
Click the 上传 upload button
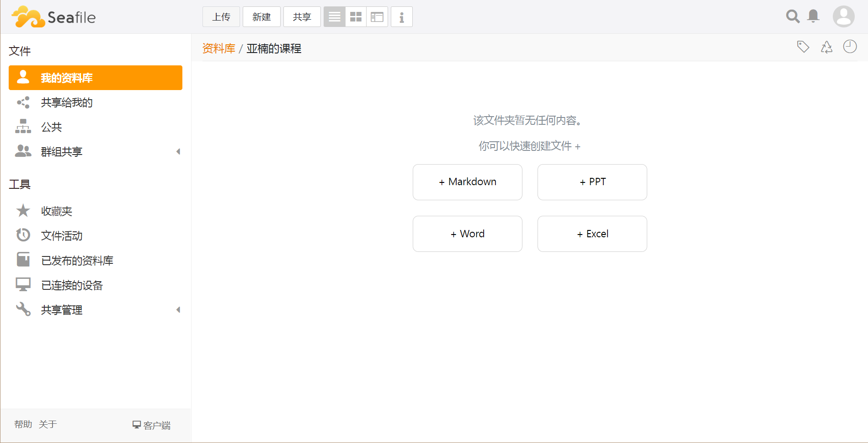[x=221, y=17]
